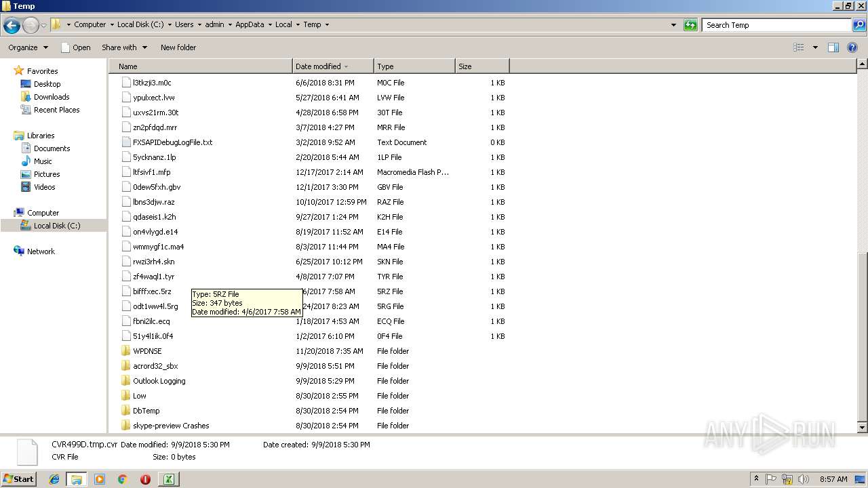
Task: Select the WPDNSE folder icon
Action: click(125, 351)
